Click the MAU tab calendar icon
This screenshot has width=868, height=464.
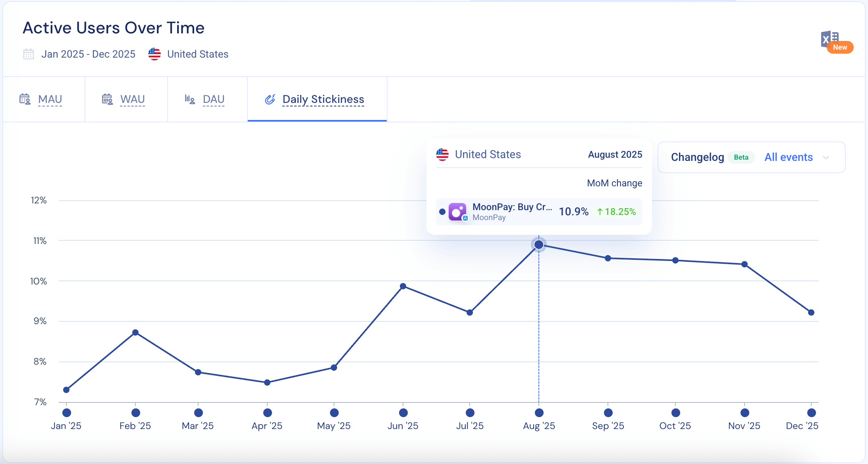pos(25,99)
